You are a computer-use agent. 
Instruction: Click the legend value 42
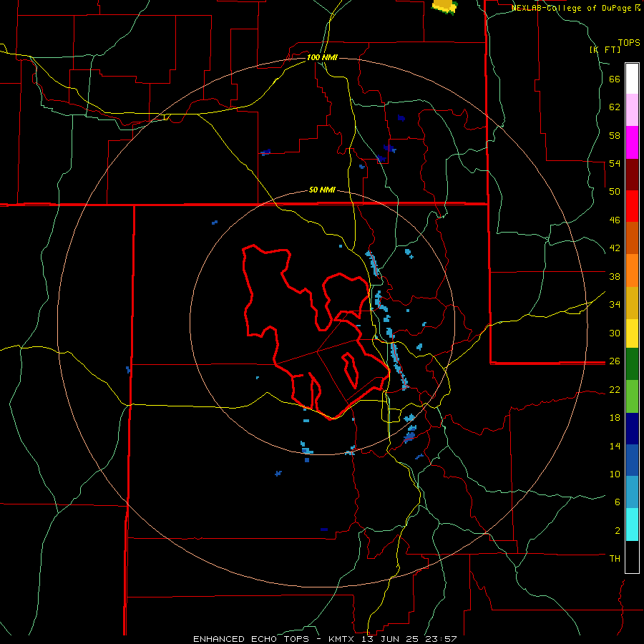click(615, 248)
